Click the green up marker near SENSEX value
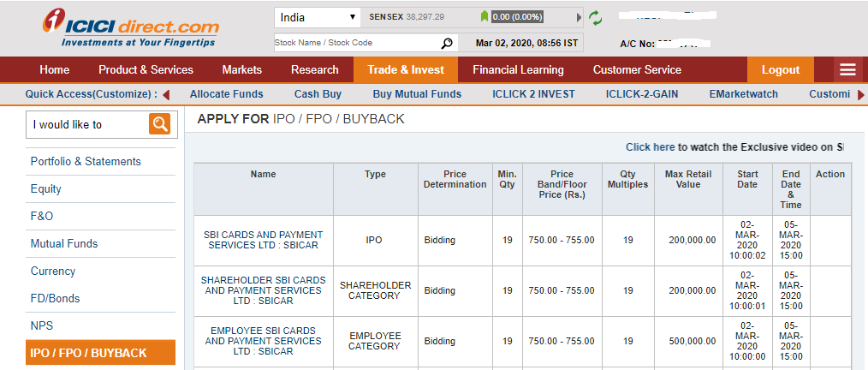This screenshot has height=370, width=868. pyautogui.click(x=485, y=16)
